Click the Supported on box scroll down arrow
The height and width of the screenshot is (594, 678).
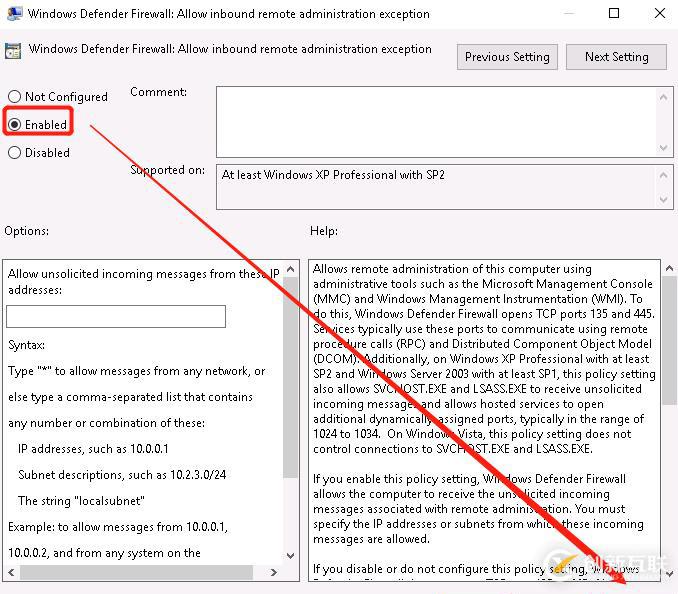665,200
